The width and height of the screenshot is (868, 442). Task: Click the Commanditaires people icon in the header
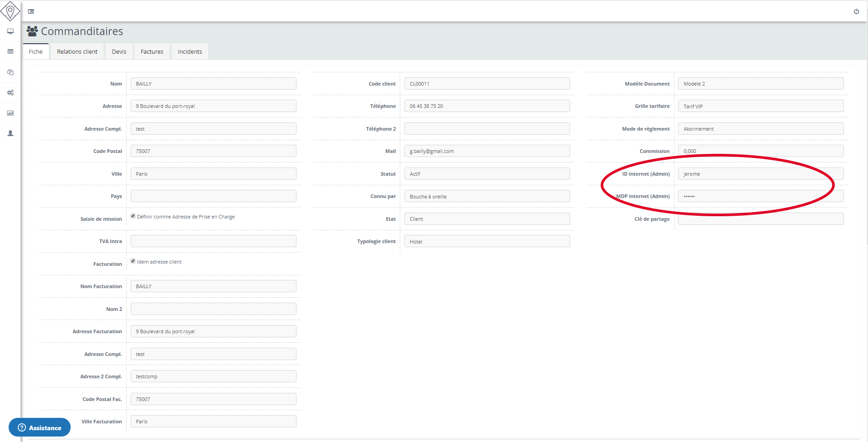tap(31, 31)
